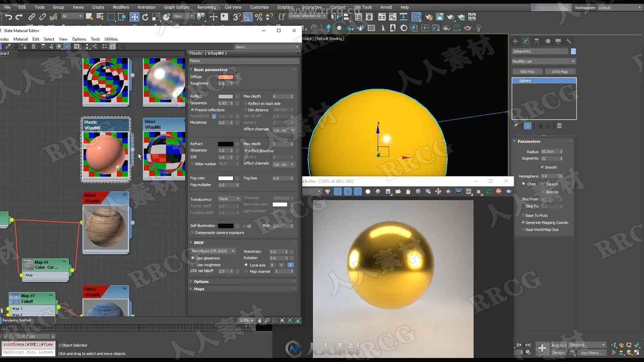Screen dimensions: 644x362
Task: Open the Slate zoom 100% dropdown
Action: [x=246, y=321]
